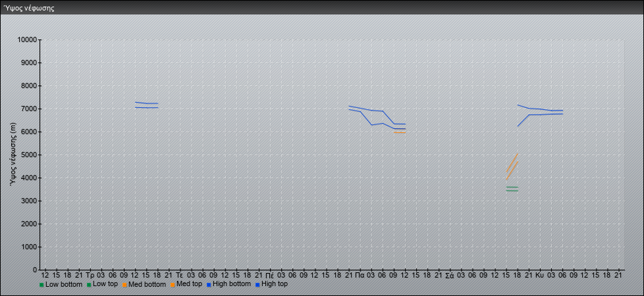Click the 3000 y-axis label
Viewport: 644px width, 296px height.
point(29,201)
